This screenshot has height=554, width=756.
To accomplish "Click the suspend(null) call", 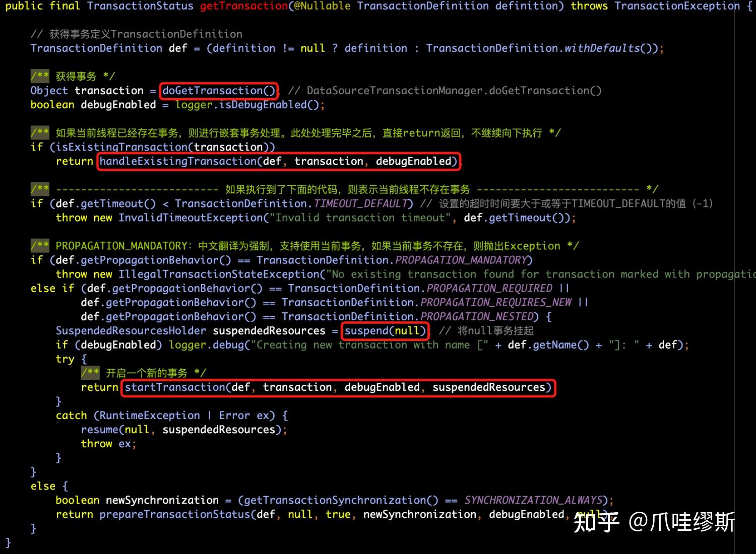I will click(386, 330).
